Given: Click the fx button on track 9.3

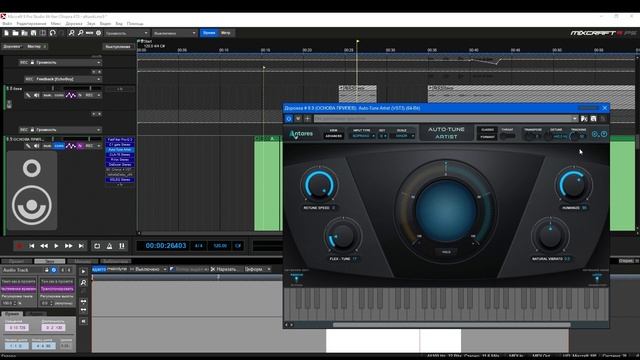Looking at the screenshot, I should pos(80,146).
